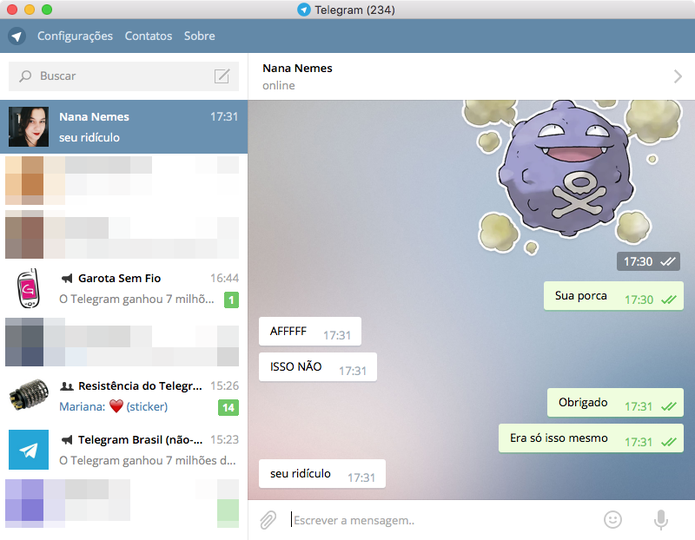Click the unread badge showing 14

(x=228, y=407)
